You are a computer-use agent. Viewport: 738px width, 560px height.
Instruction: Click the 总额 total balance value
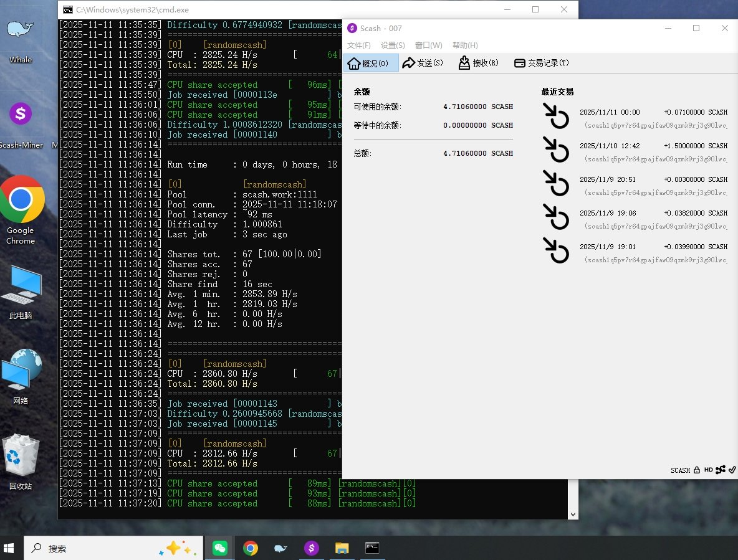(x=477, y=153)
